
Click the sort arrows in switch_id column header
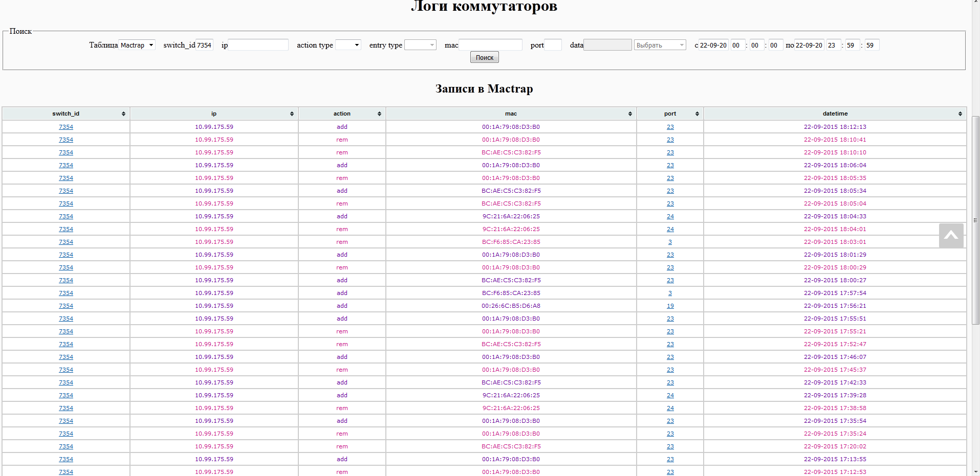(123, 114)
